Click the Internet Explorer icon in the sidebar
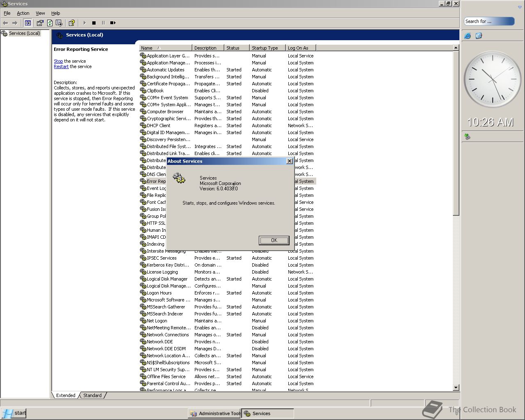This screenshot has height=420, width=525. tap(468, 36)
